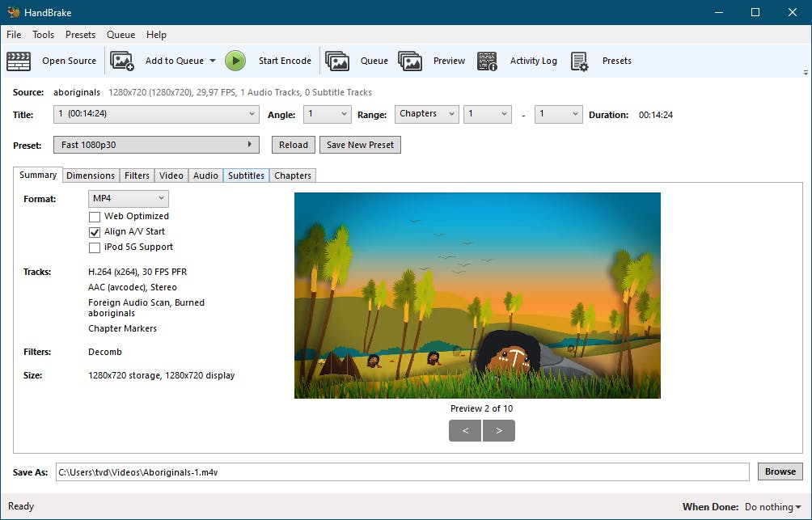Open the Queue menu
The height and width of the screenshot is (520, 812).
pyautogui.click(x=121, y=35)
